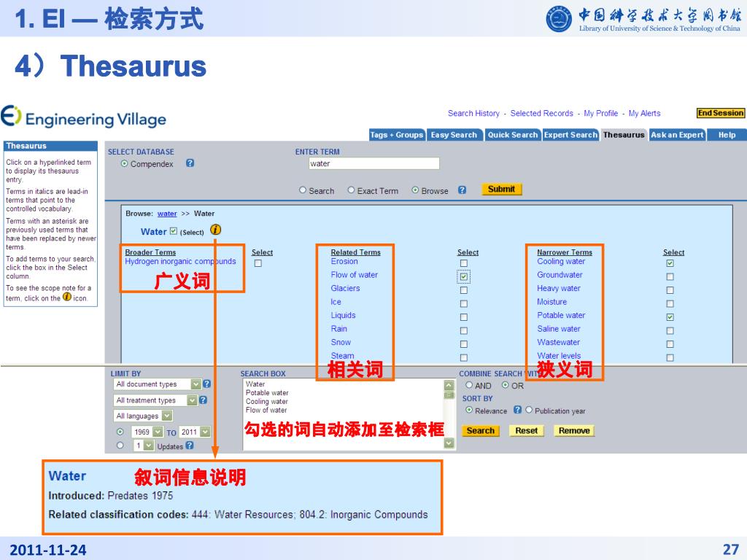This screenshot has width=747, height=560.
Task: Choose the Browse radio option
Action: (415, 190)
